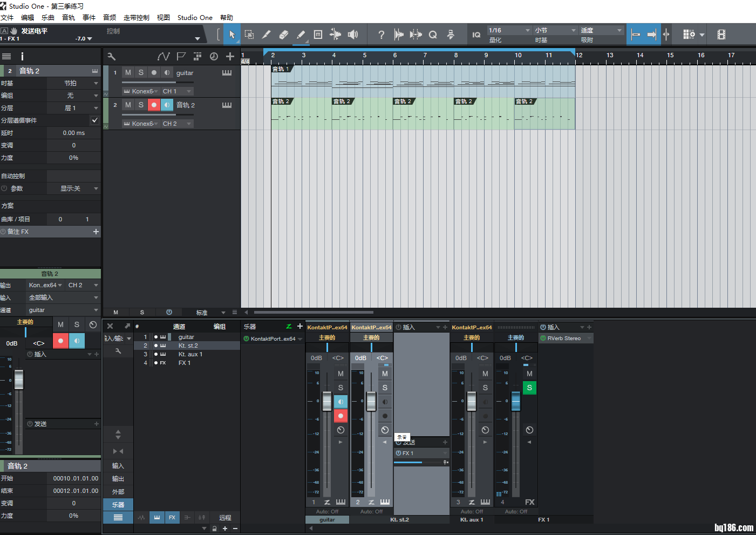
Task: Toggle RVerb Stereo power button
Action: pyautogui.click(x=543, y=338)
